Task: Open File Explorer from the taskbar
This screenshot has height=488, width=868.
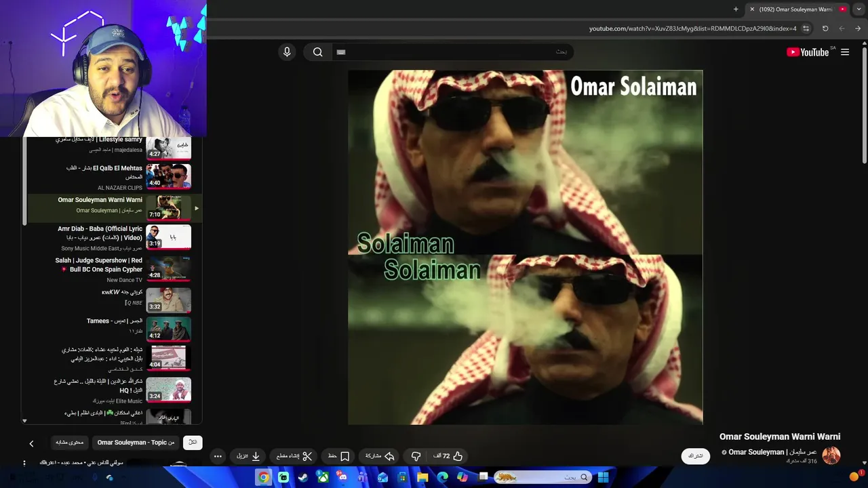Action: pos(422,477)
